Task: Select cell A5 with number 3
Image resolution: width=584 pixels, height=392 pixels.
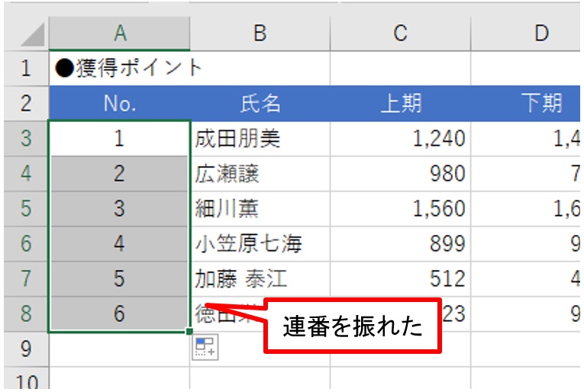Action: (119, 209)
